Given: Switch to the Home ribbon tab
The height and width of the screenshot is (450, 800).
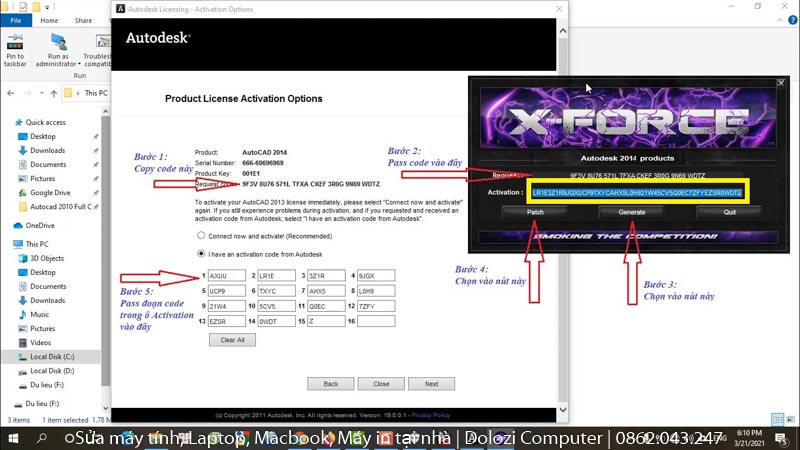Looking at the screenshot, I should tap(49, 20).
